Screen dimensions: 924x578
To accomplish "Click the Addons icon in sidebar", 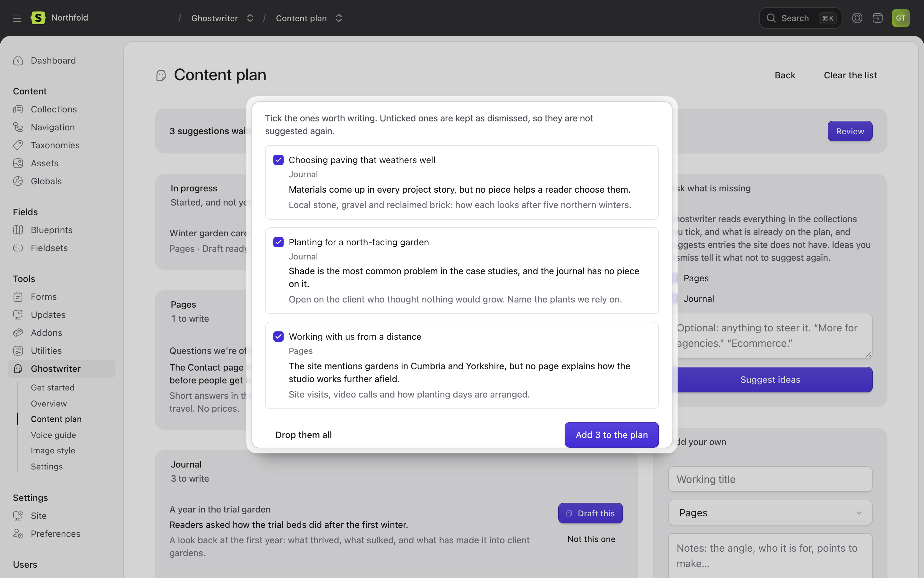I will click(18, 333).
